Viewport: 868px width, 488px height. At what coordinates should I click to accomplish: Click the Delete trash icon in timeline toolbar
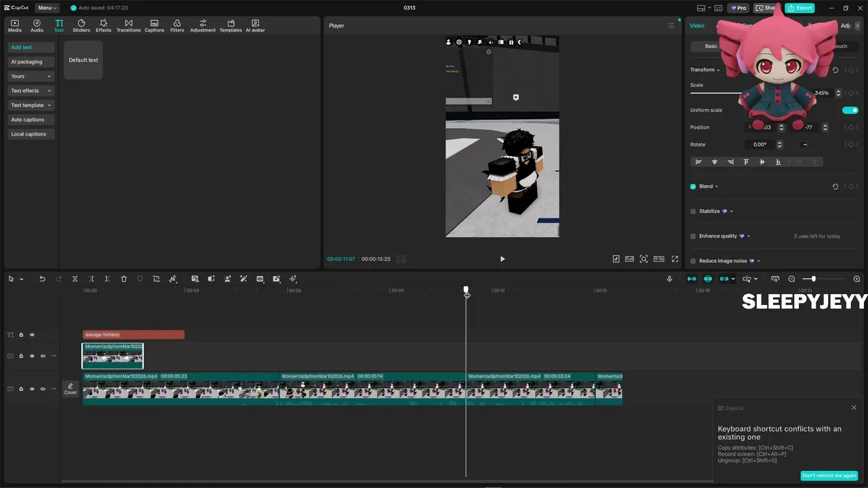(x=123, y=279)
